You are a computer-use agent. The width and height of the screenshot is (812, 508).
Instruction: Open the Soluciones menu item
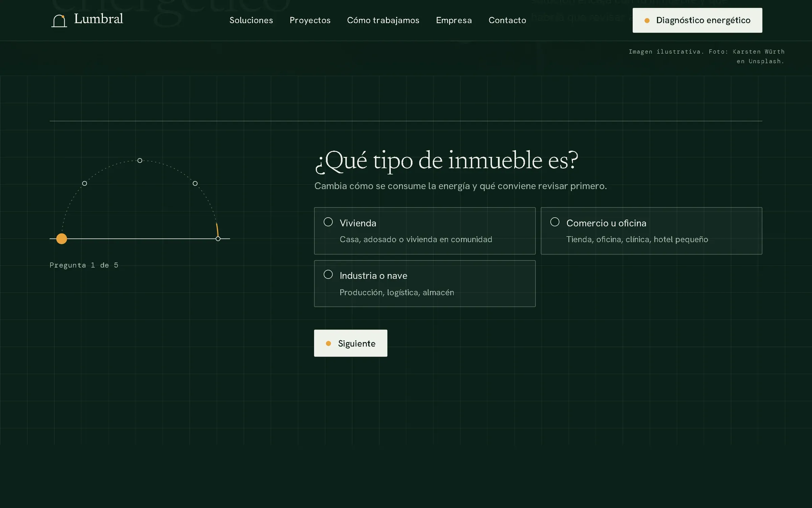click(251, 20)
